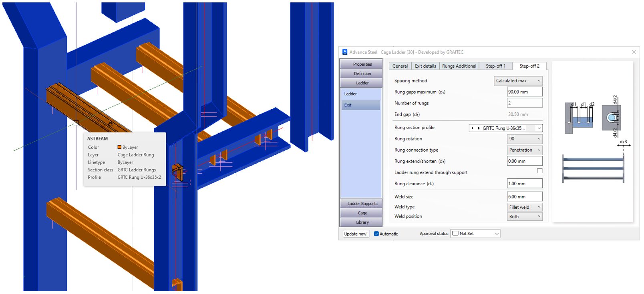Click the ASTBEAM tooltip heading

[x=98, y=139]
